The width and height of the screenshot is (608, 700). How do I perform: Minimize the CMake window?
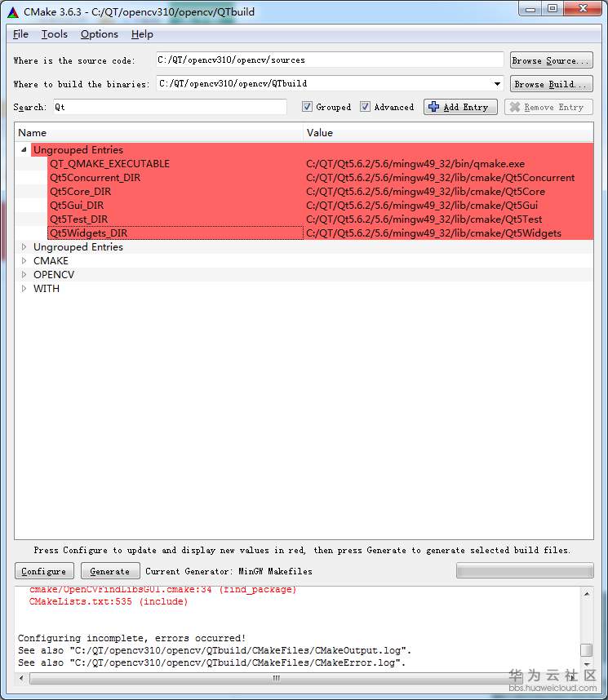click(530, 9)
